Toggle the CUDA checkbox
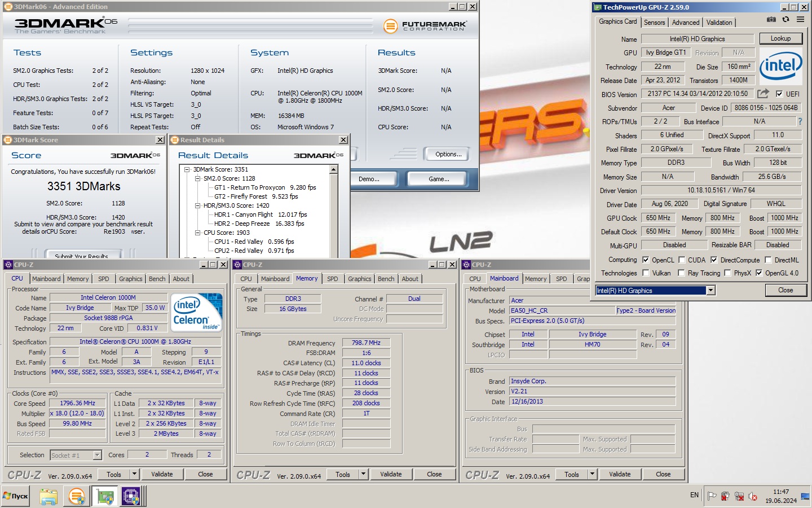The height and width of the screenshot is (508, 812). coord(682,260)
